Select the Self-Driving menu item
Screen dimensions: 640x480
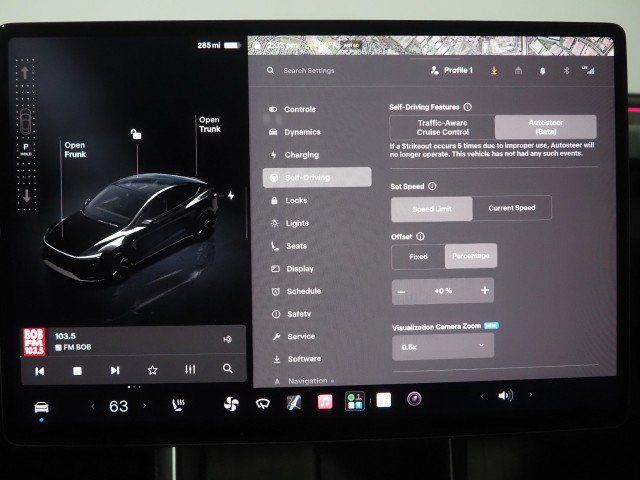[317, 178]
